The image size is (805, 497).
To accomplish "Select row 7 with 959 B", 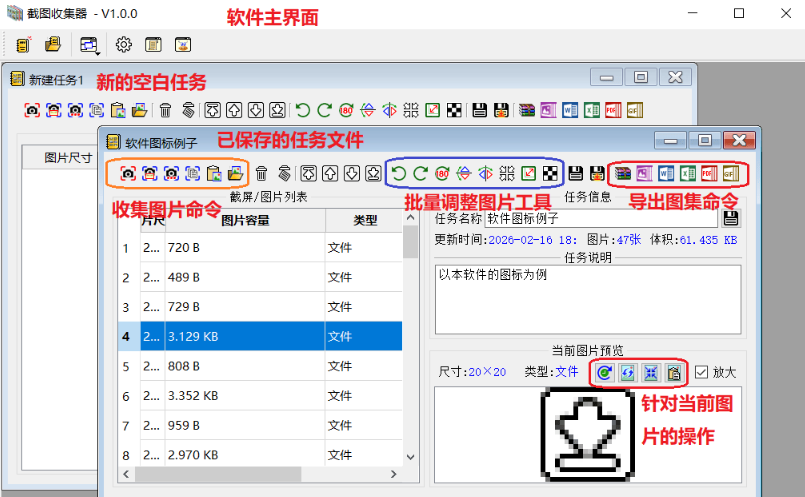I will (x=260, y=426).
